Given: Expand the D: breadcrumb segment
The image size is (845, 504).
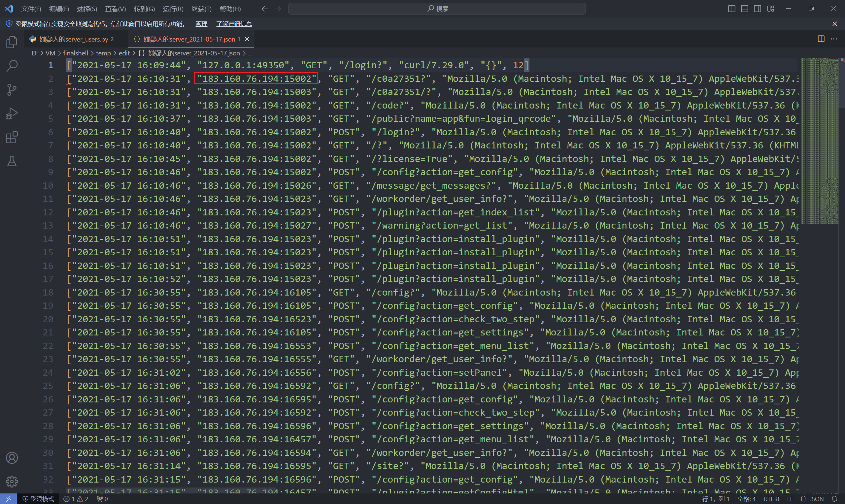Looking at the screenshot, I should point(35,53).
